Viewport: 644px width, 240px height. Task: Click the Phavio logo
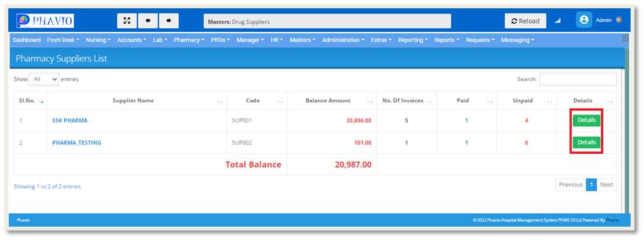point(45,20)
